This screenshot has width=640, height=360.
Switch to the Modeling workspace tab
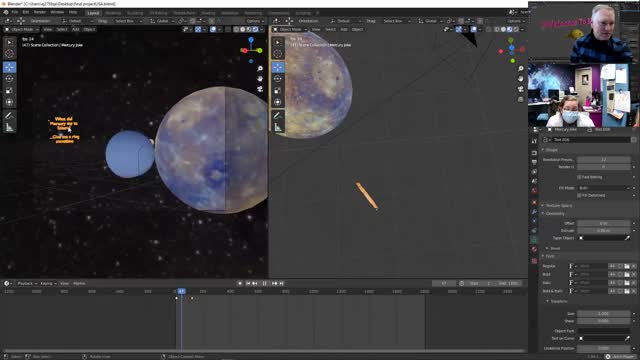[x=113, y=13]
